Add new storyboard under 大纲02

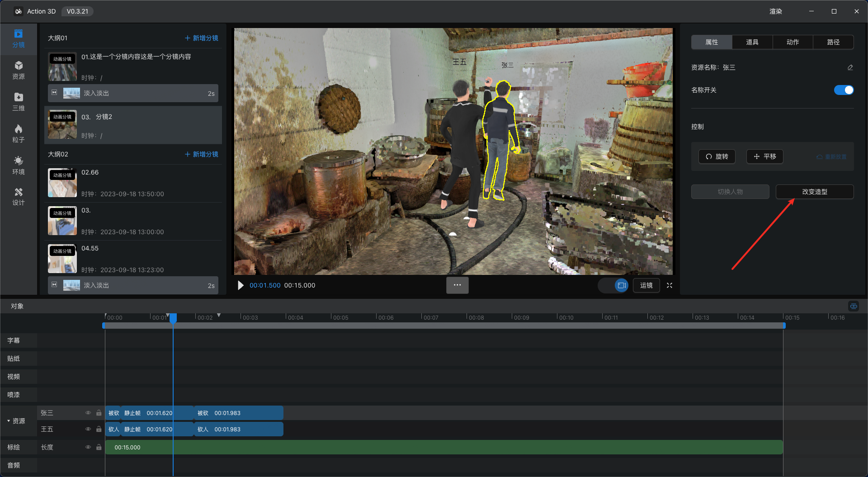coord(201,154)
